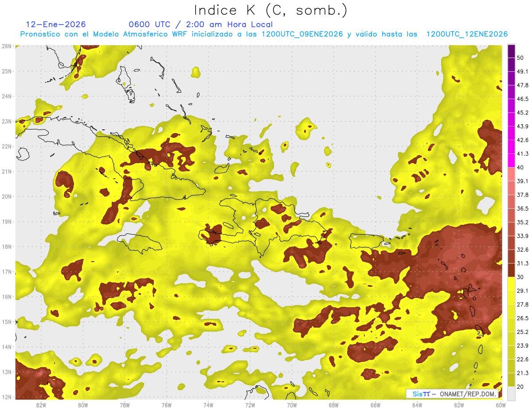Click the dark brown swatch between 30 and 31.3

(x=511, y=270)
